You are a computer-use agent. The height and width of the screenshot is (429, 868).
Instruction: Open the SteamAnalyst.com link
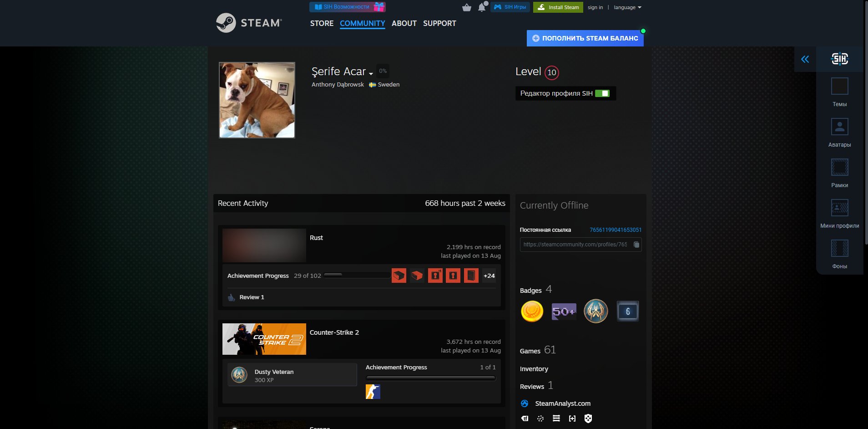(563, 403)
